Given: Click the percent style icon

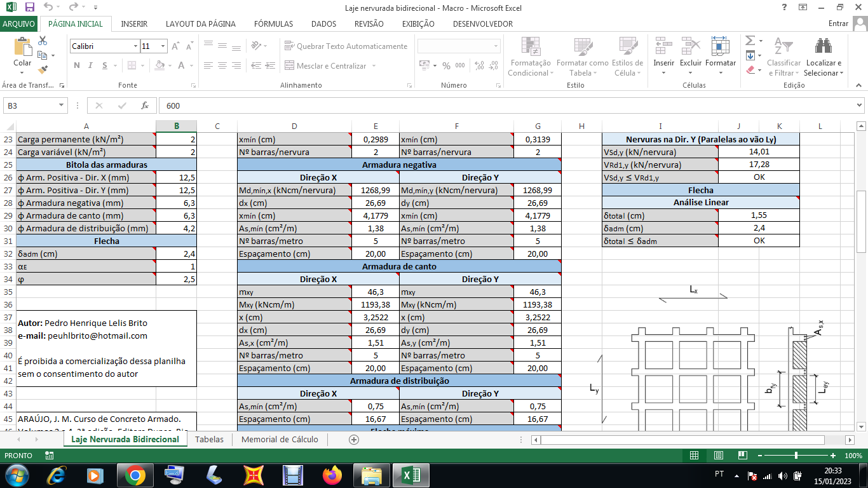Looking at the screenshot, I should coord(446,65).
